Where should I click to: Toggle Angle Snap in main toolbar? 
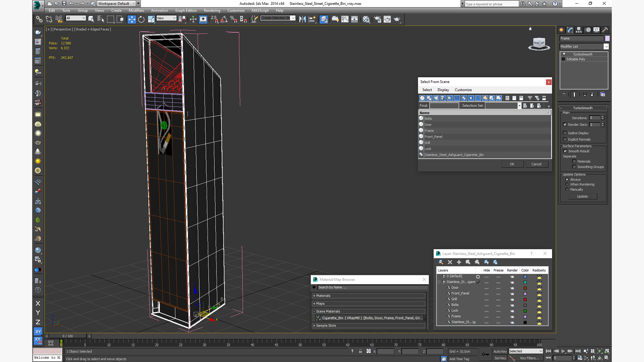pos(224,19)
